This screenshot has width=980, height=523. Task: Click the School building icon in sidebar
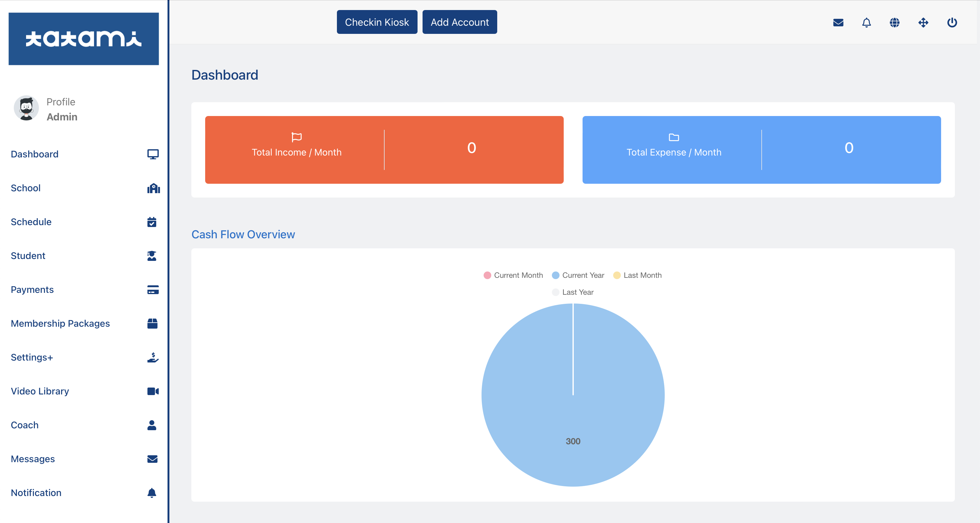(x=153, y=188)
